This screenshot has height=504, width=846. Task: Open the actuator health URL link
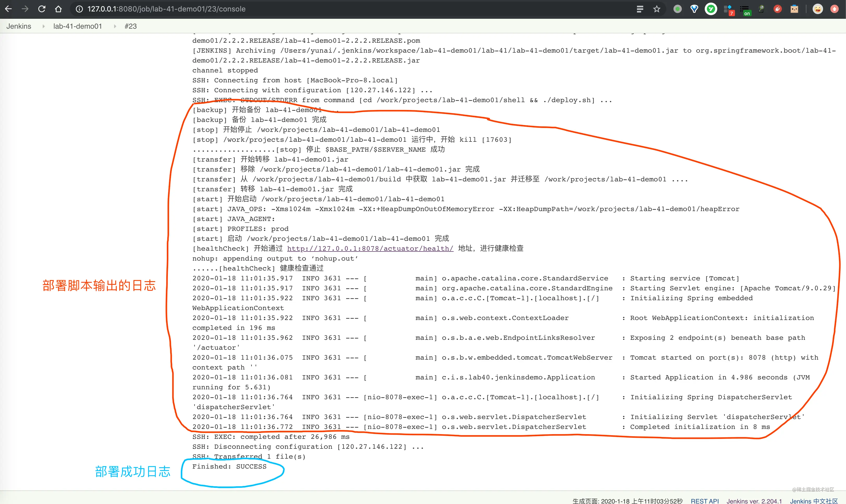(x=370, y=248)
